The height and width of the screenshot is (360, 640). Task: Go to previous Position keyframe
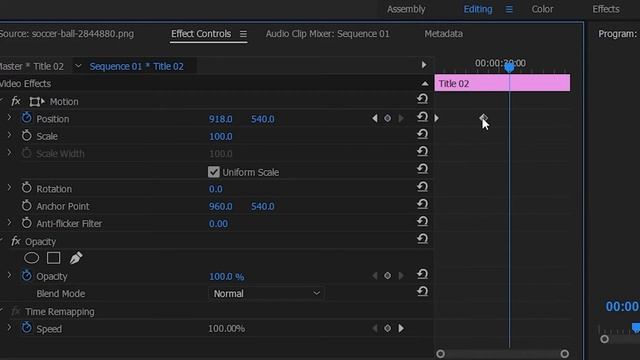click(x=375, y=118)
